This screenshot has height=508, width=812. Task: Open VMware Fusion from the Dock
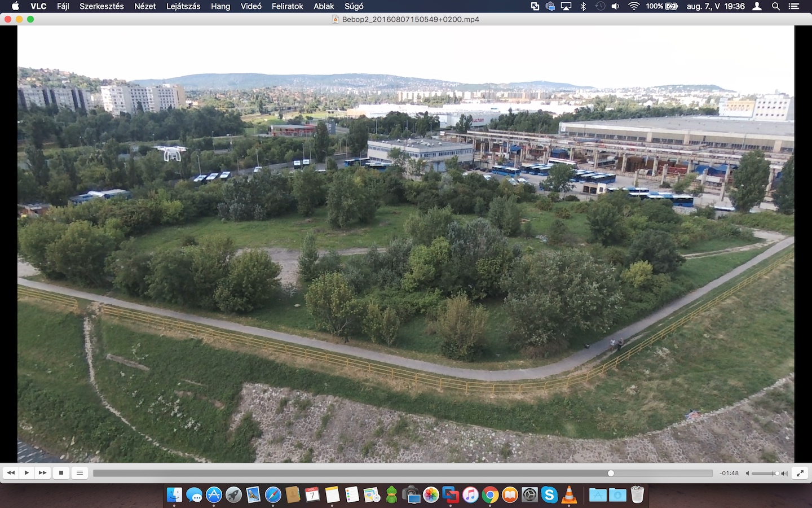point(451,495)
